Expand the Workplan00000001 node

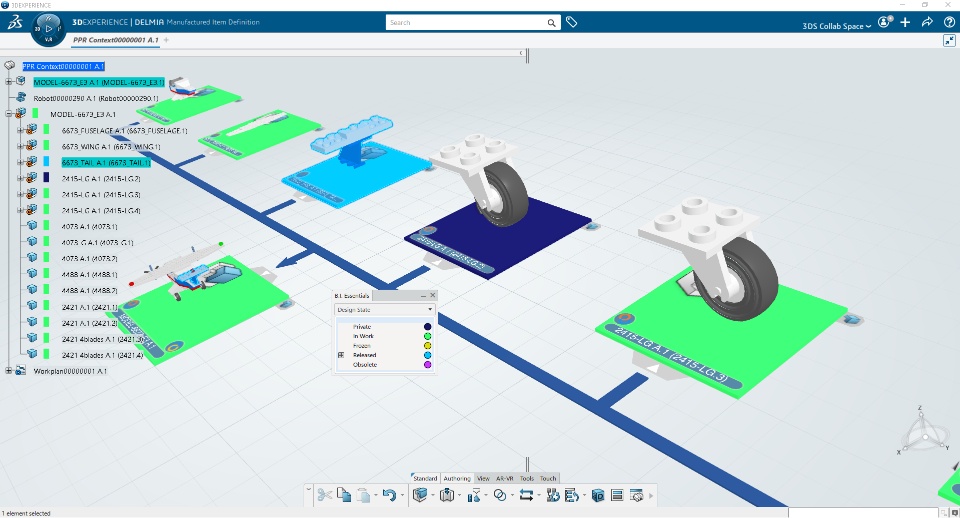click(9, 370)
